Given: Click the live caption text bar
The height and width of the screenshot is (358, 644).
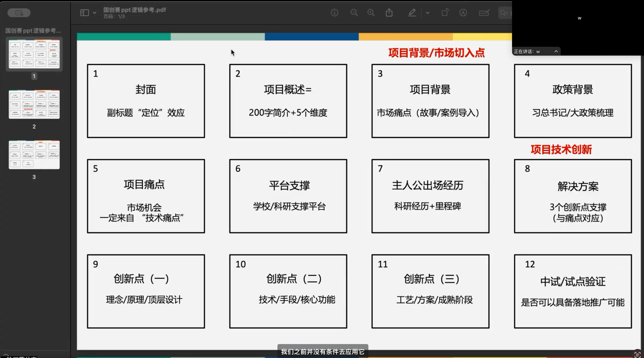Looking at the screenshot, I should point(322,351).
